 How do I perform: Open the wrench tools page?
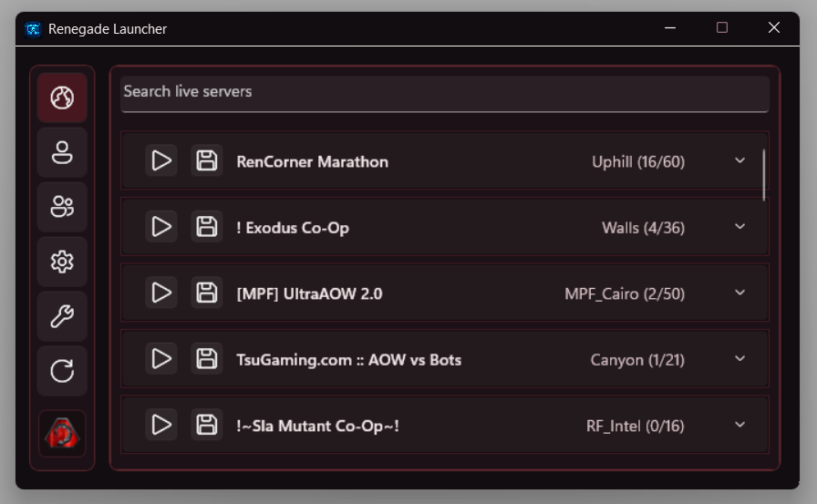point(62,316)
